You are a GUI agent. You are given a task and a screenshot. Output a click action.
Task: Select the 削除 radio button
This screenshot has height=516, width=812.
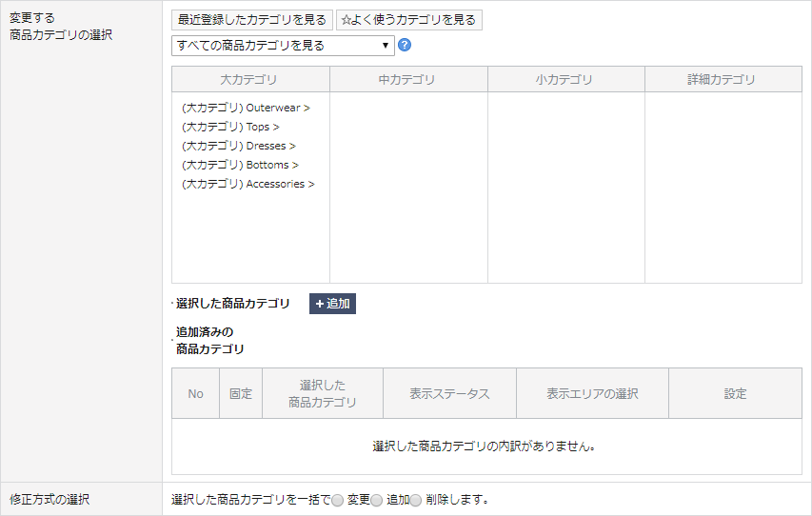click(415, 500)
